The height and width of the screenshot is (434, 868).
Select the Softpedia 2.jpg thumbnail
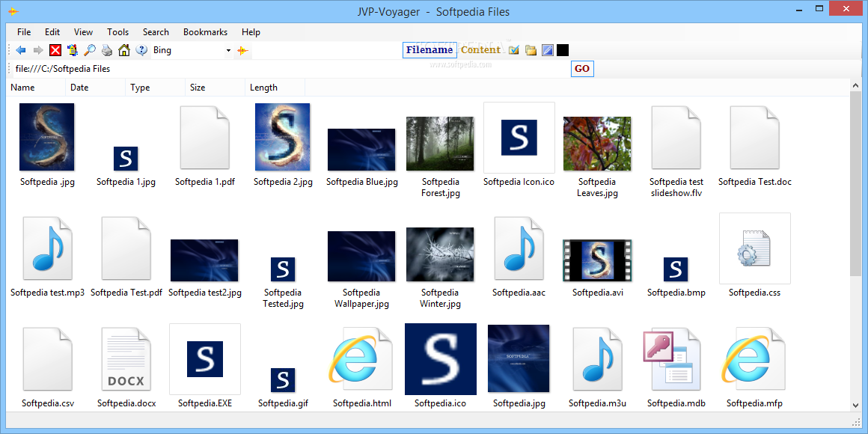(x=282, y=137)
